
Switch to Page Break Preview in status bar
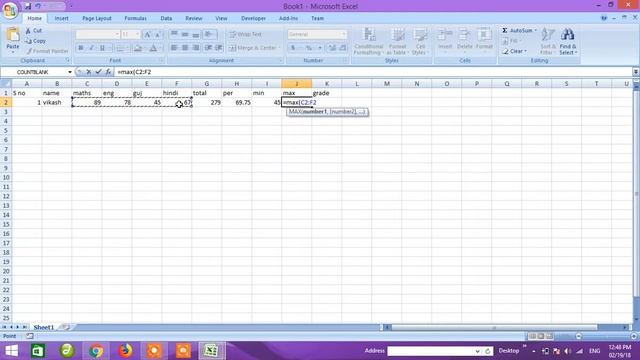549,336
